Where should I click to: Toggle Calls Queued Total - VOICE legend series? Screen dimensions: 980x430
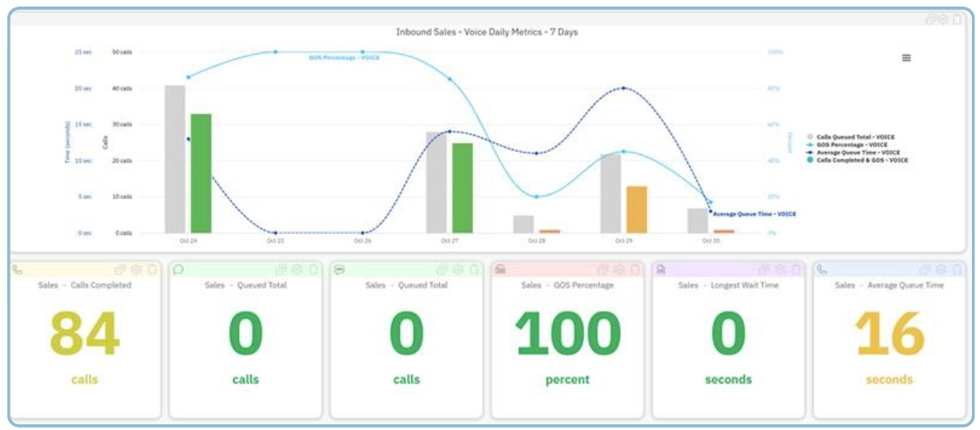[x=857, y=137]
